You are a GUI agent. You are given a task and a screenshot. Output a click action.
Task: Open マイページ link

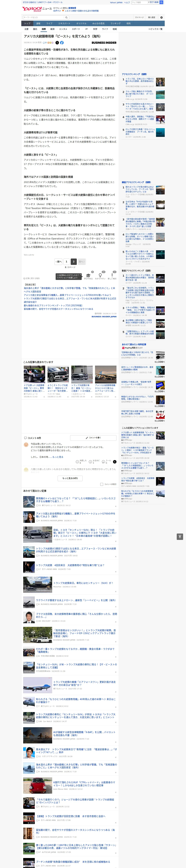[x=139, y=18]
